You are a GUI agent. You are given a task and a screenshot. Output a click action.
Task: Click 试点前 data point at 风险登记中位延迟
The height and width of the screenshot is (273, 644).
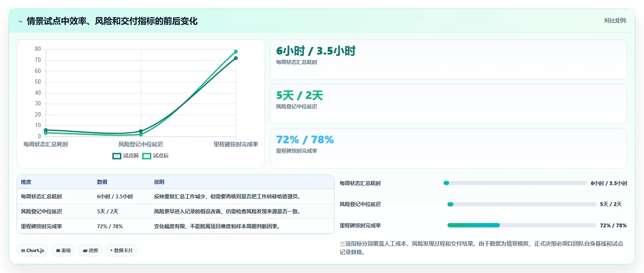[x=141, y=131]
